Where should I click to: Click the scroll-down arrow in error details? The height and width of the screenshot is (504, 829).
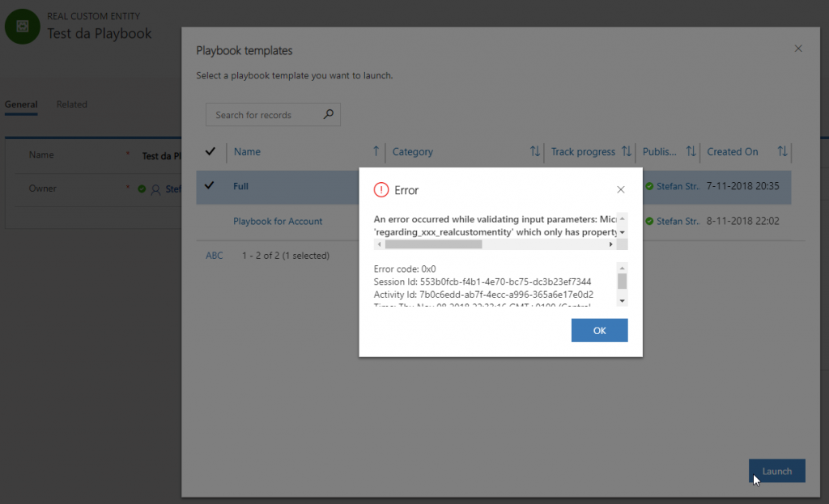(x=622, y=301)
